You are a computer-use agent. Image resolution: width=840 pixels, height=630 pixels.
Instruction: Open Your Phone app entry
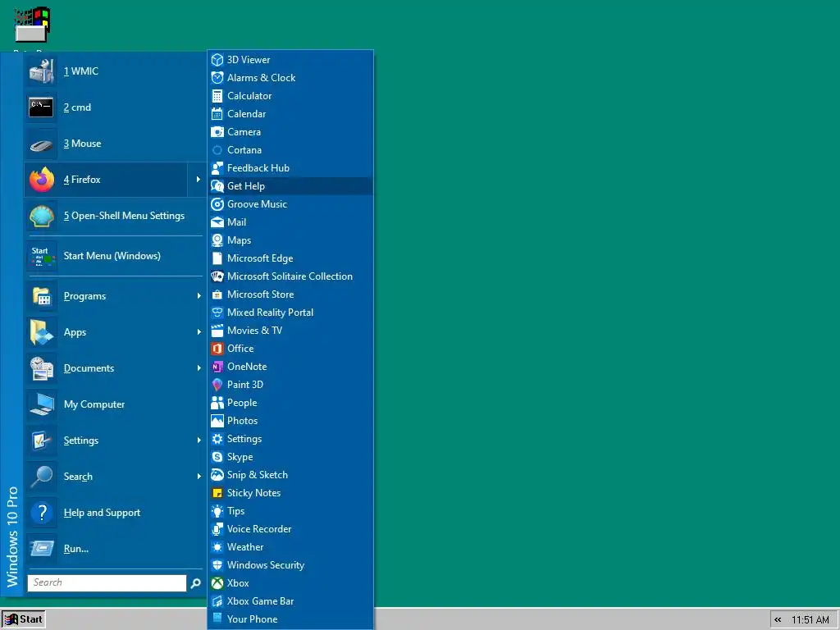290,619
